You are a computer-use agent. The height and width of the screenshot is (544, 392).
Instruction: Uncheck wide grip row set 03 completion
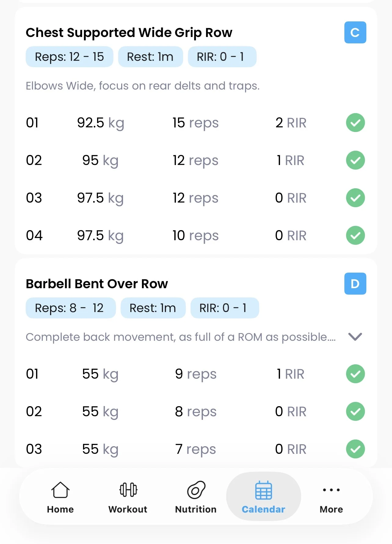(355, 198)
